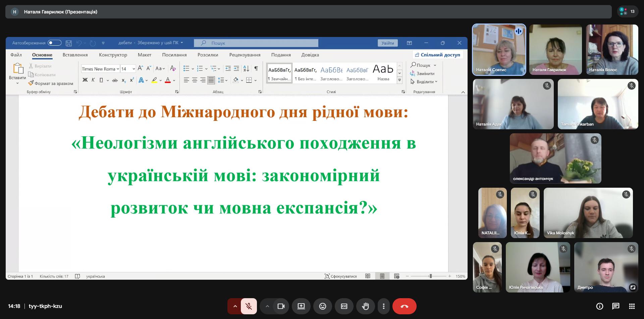Unmute the microphone button
Image resolution: width=644 pixels, height=319 pixels.
pyautogui.click(x=249, y=306)
